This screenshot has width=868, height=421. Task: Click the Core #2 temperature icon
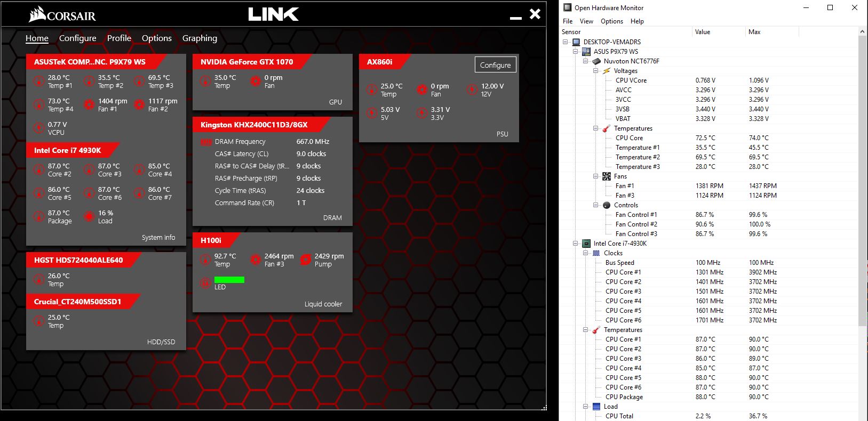click(x=39, y=169)
